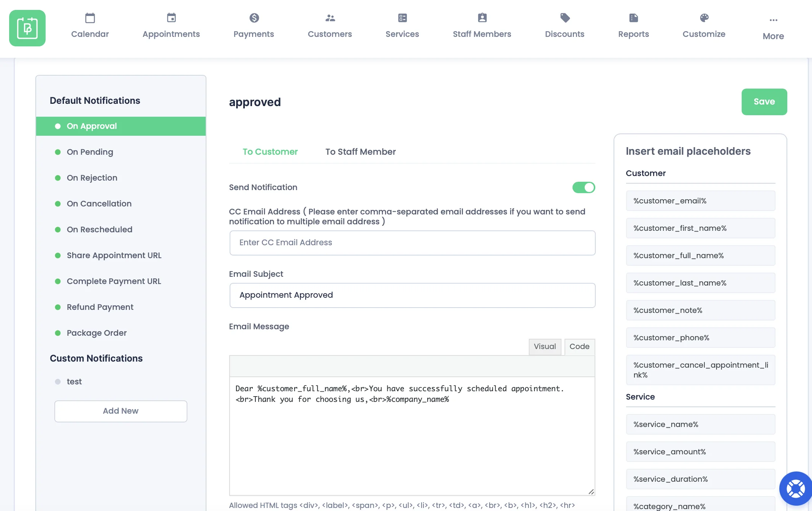Viewport: 812px width, 511px height.
Task: Open Discounts tag icon
Action: click(565, 18)
